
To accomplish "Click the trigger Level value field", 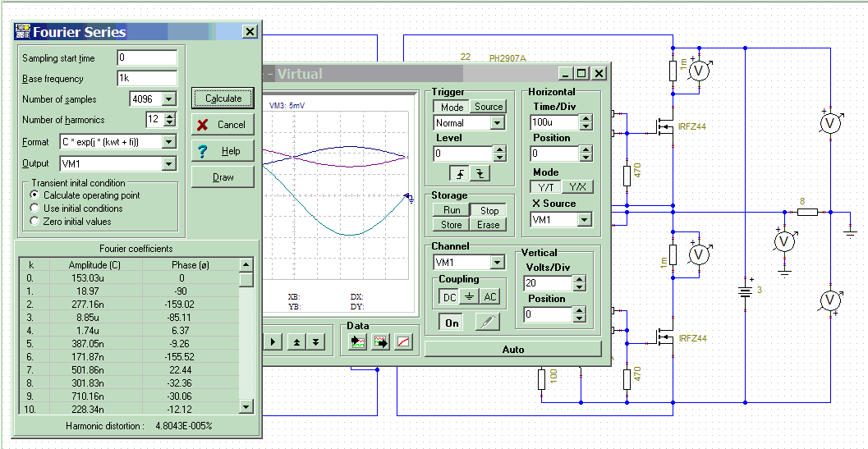I will (463, 153).
